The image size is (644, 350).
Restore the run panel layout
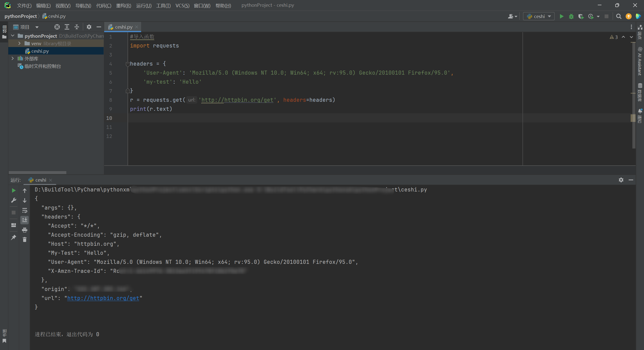pyautogui.click(x=14, y=225)
